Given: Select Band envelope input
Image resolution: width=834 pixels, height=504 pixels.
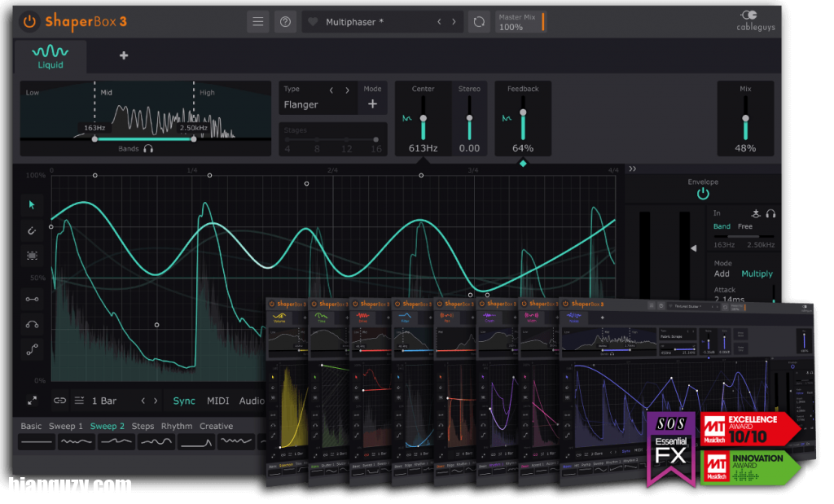Looking at the screenshot, I should coord(722,226).
